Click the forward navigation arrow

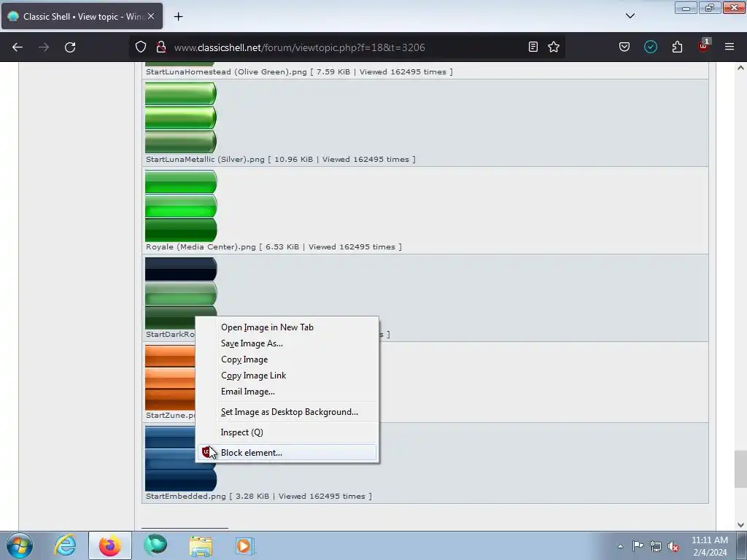click(44, 47)
